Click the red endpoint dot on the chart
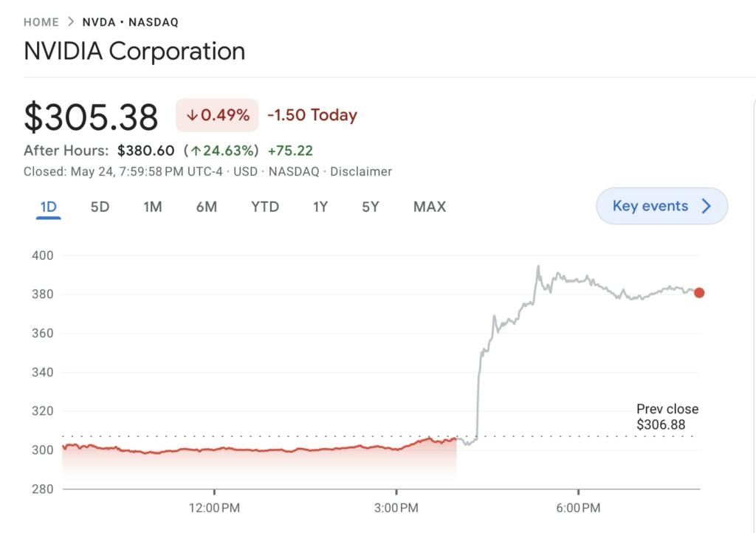 (x=698, y=293)
